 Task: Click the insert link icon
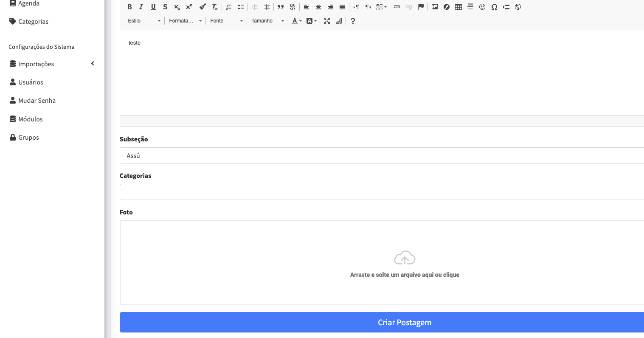tap(397, 7)
